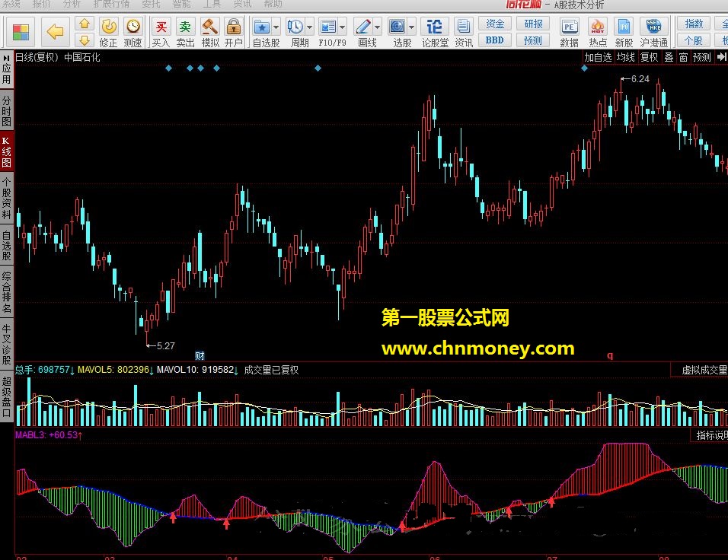
Task: Select the K线图 sidebar tab
Action: pyautogui.click(x=7, y=151)
